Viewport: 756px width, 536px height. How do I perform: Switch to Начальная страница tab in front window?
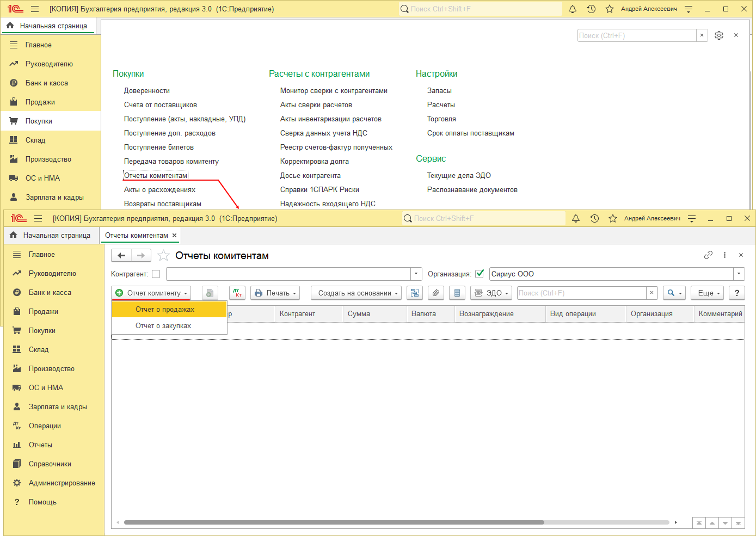[x=51, y=236]
